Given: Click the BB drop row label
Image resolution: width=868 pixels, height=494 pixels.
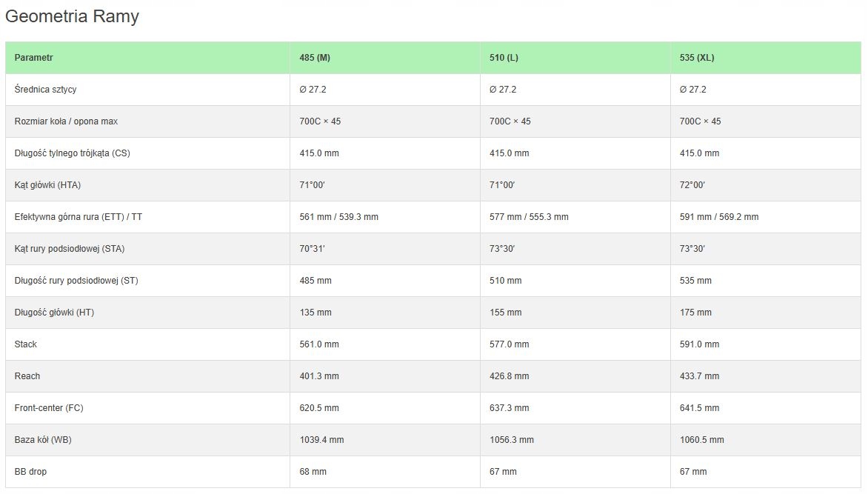Looking at the screenshot, I should click(30, 472).
